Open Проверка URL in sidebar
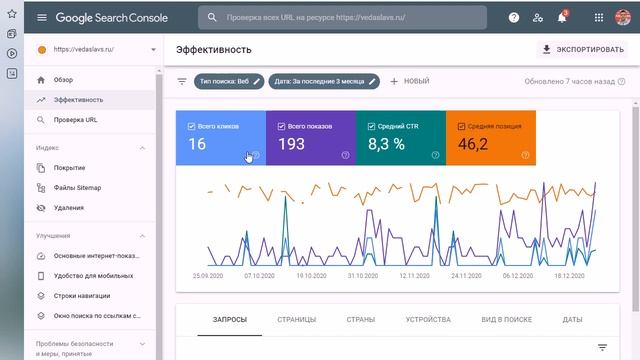Screen dimensions: 640x360 pos(90,120)
